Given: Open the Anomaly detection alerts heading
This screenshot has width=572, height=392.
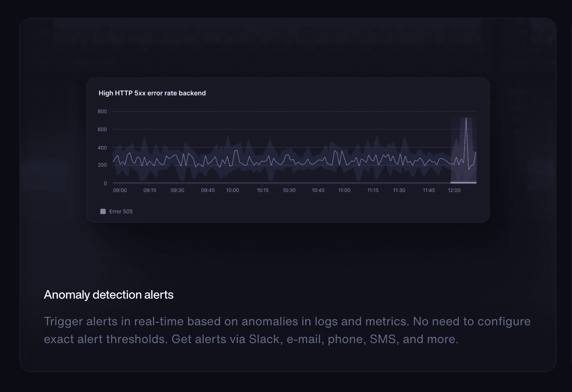Looking at the screenshot, I should tap(109, 295).
